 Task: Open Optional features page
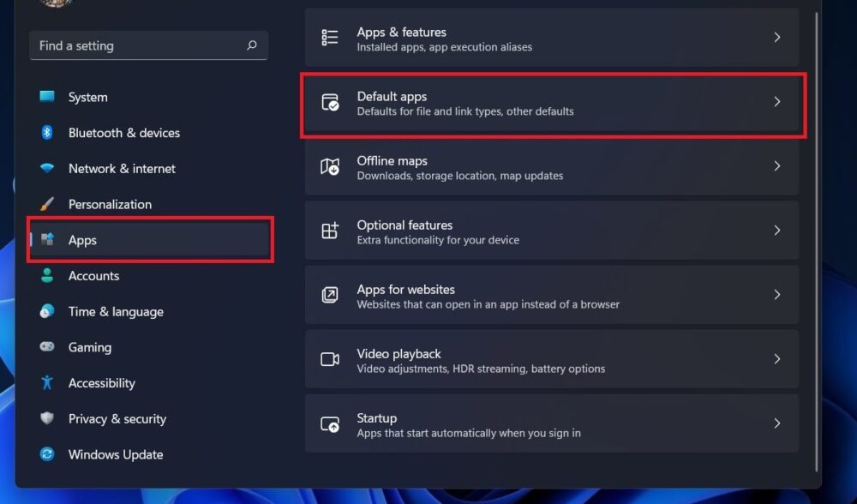click(551, 230)
